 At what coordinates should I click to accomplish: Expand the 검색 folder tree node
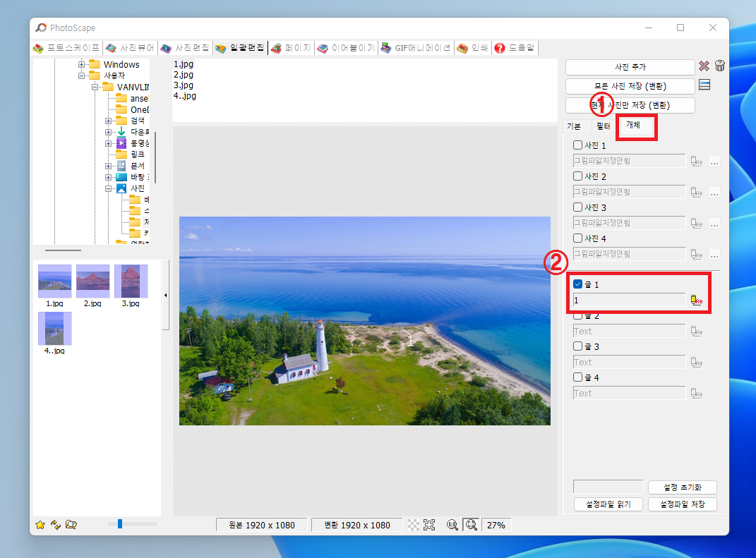pyautogui.click(x=109, y=121)
